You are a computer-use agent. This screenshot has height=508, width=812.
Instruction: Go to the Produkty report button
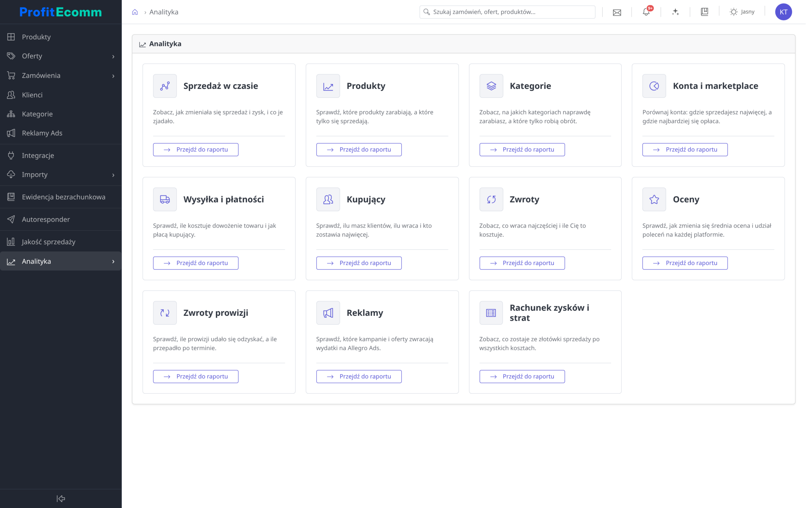[359, 150]
